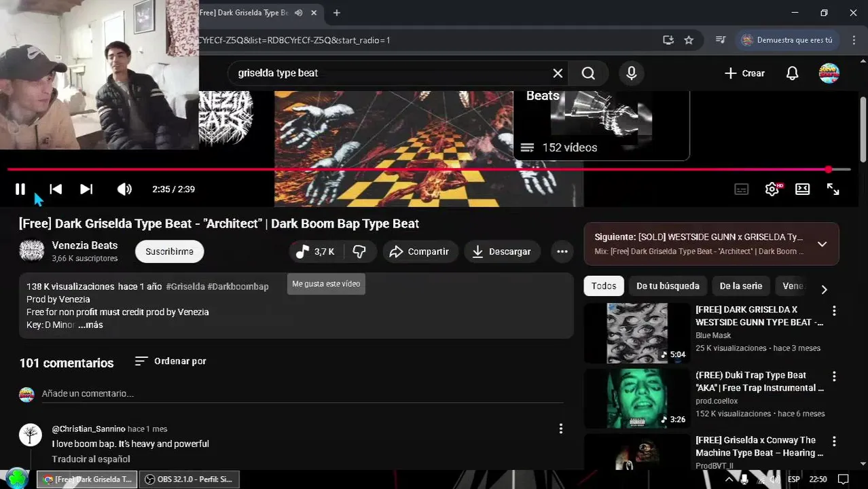
Task: Open the Chrome three-dot menu
Action: tap(854, 40)
